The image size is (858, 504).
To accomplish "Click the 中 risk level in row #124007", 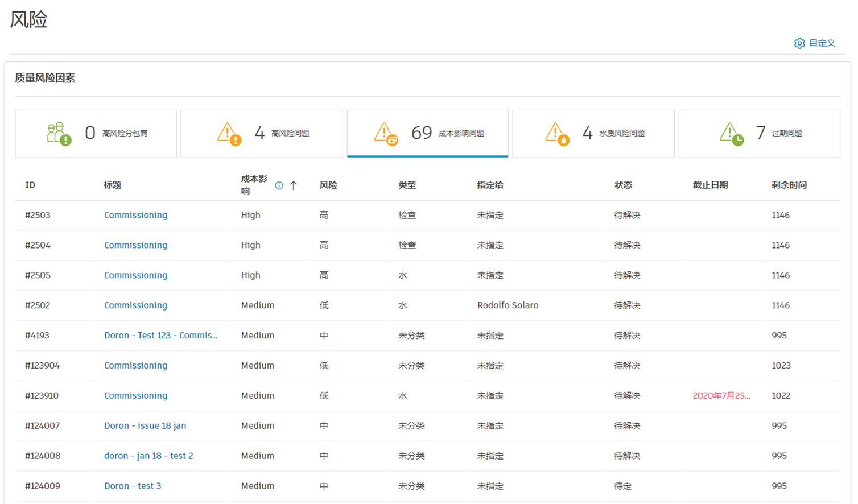I will pos(324,426).
